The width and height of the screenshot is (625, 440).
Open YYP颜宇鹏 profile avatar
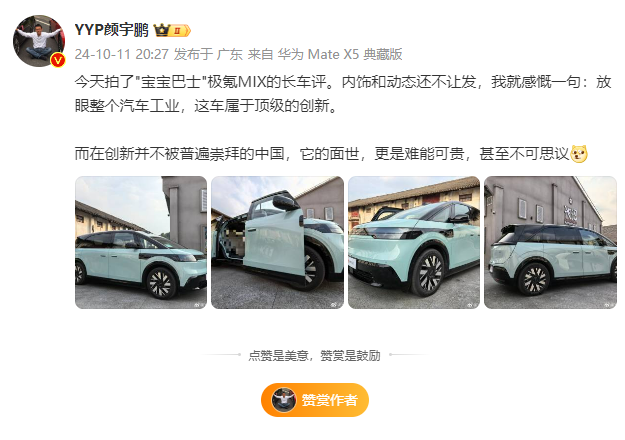(39, 41)
